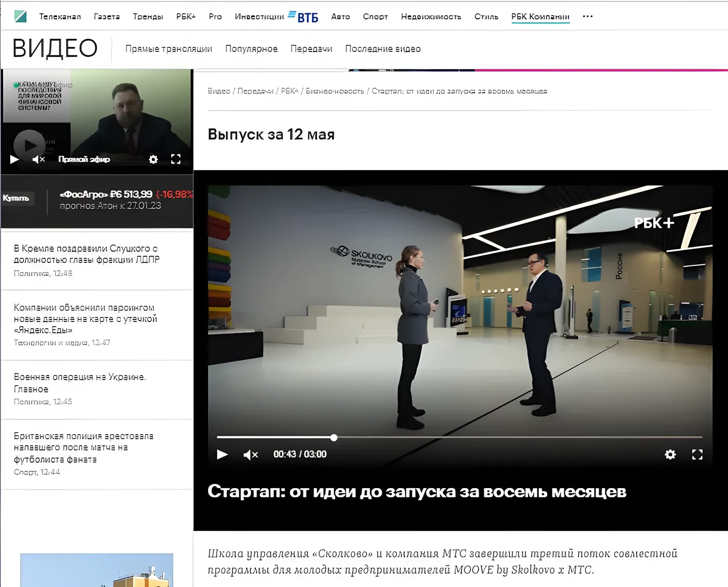Open the Авто section
The image size is (728, 587).
pos(341,16)
